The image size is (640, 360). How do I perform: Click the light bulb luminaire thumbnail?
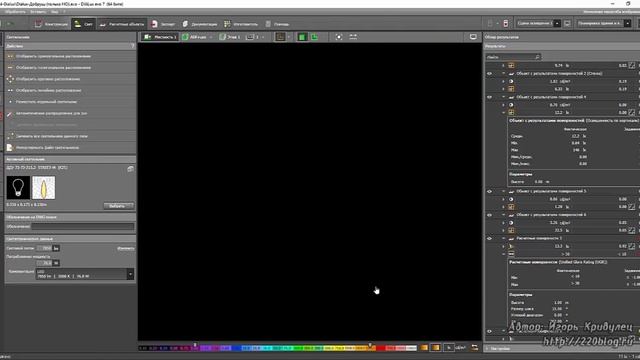pyautogui.click(x=18, y=188)
